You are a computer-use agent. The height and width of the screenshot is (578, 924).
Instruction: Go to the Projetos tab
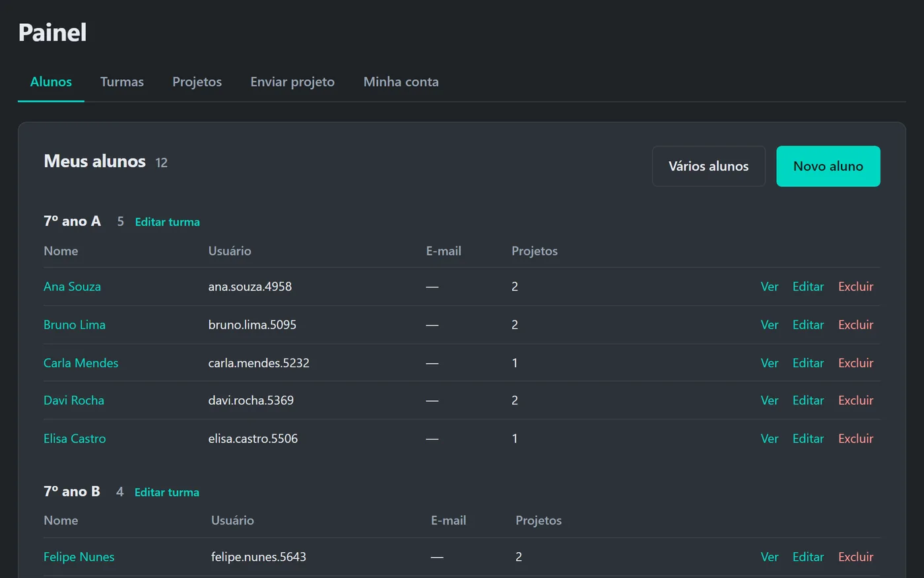pyautogui.click(x=197, y=82)
